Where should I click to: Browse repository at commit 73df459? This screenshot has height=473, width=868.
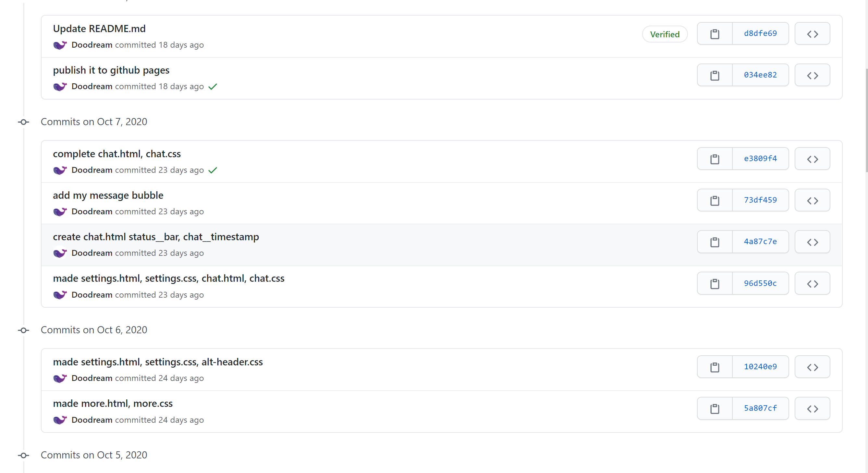(812, 200)
